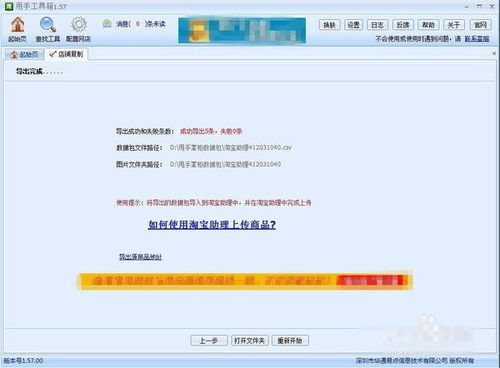Click the 打开文件夹 open folder button
Image resolution: width=500 pixels, height=368 pixels.
click(x=250, y=341)
